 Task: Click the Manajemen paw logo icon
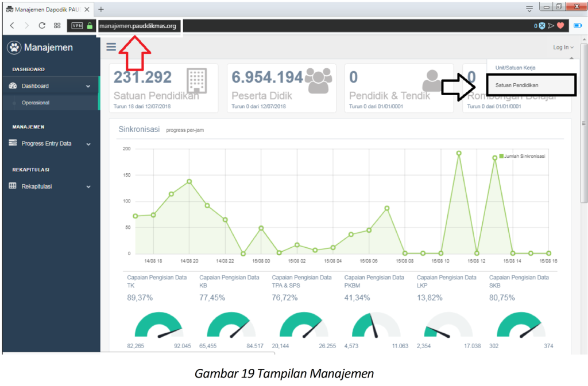(x=14, y=48)
